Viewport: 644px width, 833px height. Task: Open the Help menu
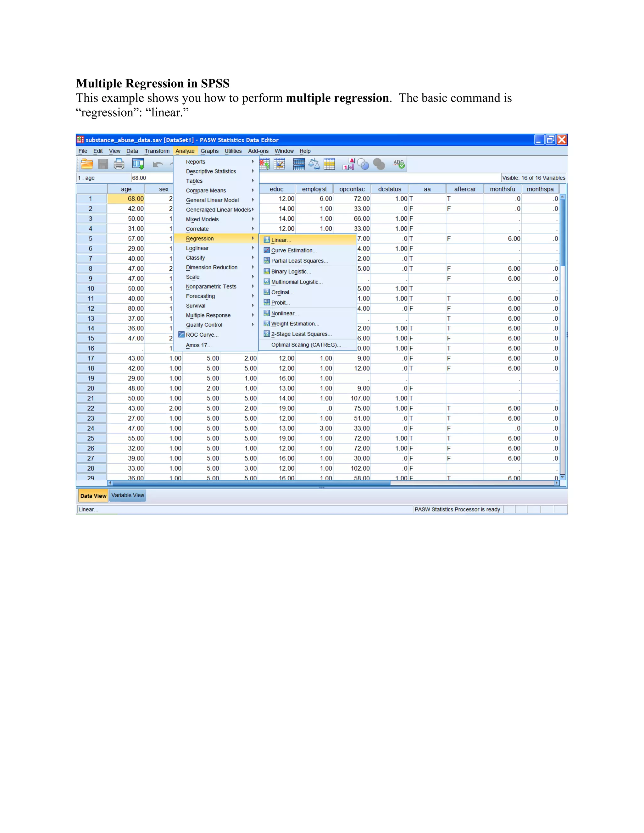coord(305,151)
